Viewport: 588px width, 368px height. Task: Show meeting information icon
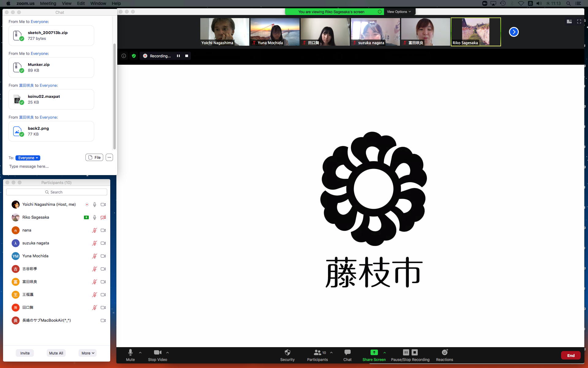coord(124,56)
